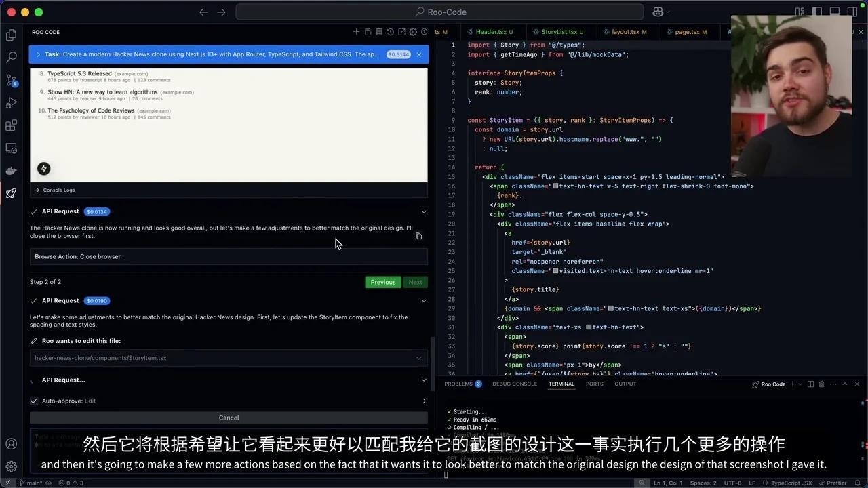This screenshot has width=868, height=488.
Task: Click the Cancel button
Action: [x=229, y=418]
